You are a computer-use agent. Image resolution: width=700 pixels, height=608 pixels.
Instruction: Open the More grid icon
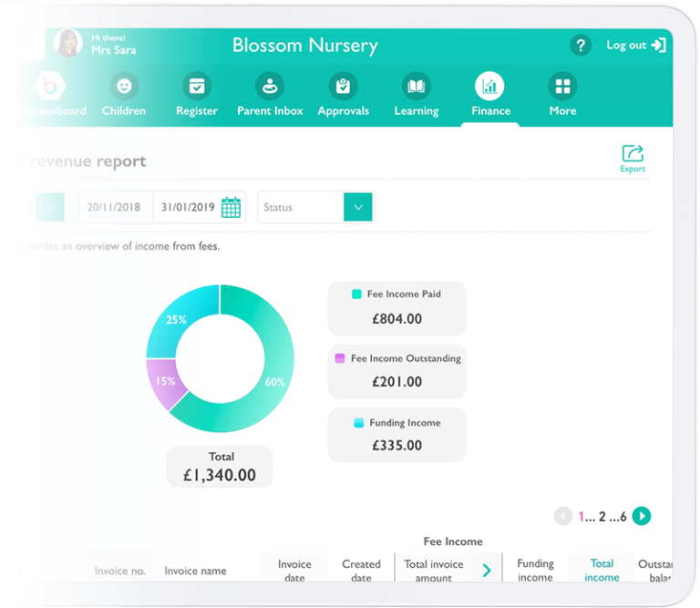[x=562, y=87]
